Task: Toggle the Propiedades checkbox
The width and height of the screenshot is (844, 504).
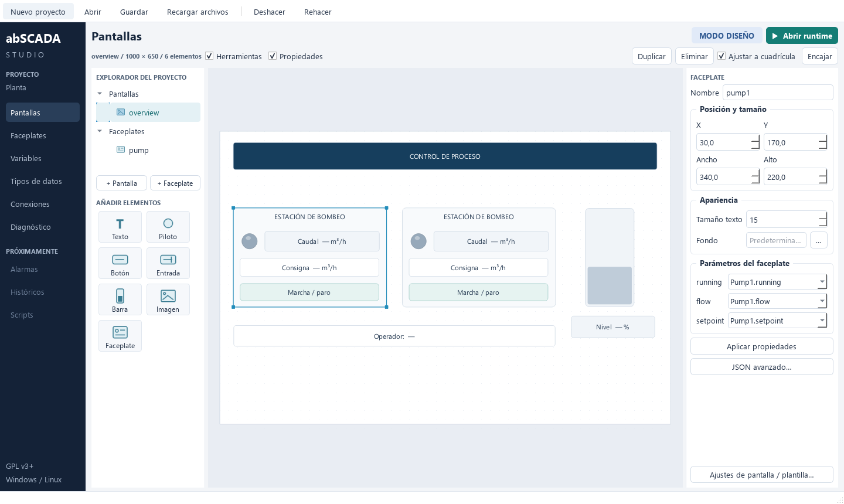Action: tap(273, 56)
